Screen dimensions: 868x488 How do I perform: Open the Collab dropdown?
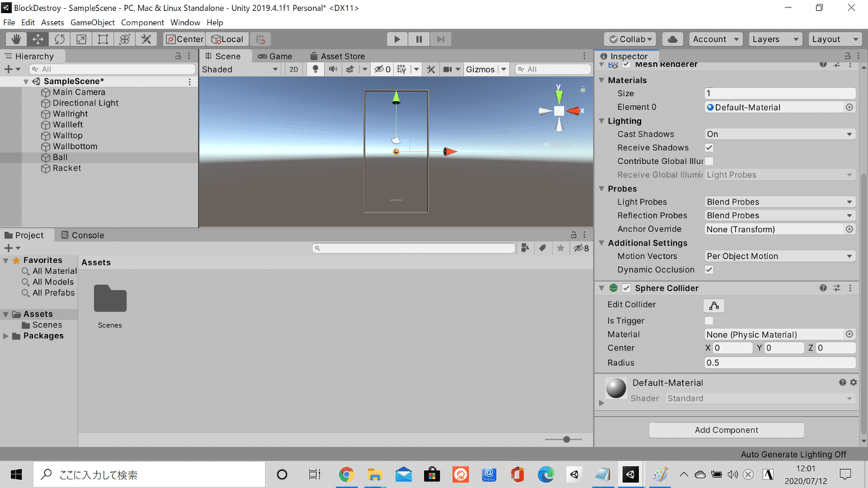click(630, 39)
